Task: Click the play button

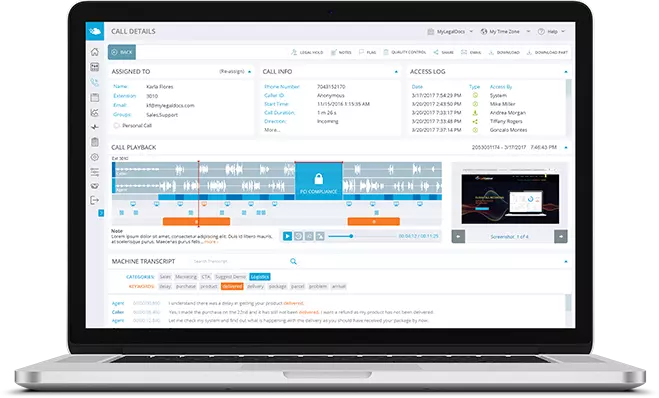Action: [x=287, y=236]
